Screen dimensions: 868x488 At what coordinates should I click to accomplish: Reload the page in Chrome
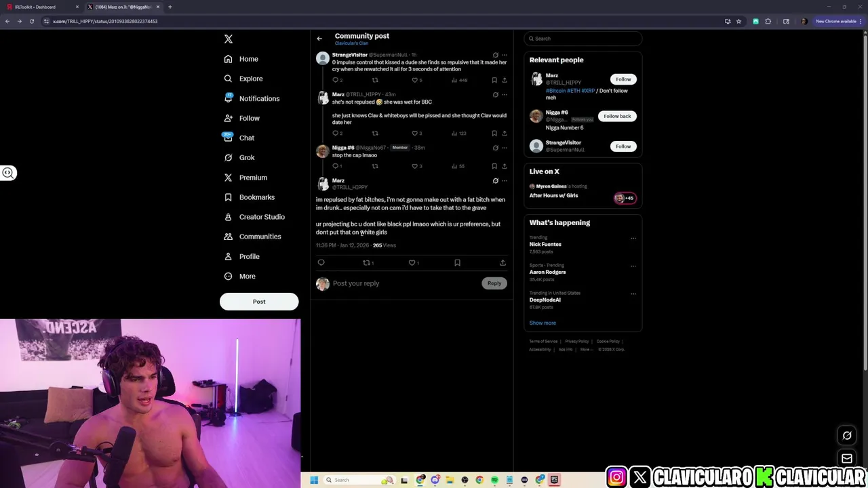(x=31, y=21)
